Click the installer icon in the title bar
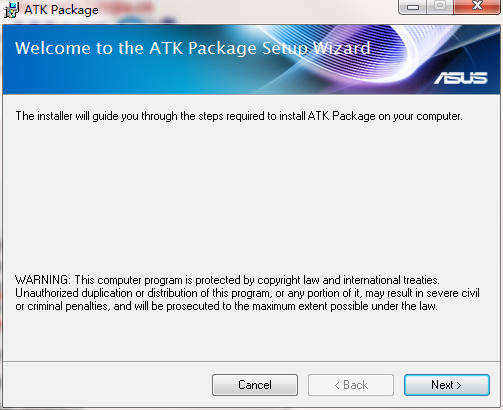 (x=11, y=10)
